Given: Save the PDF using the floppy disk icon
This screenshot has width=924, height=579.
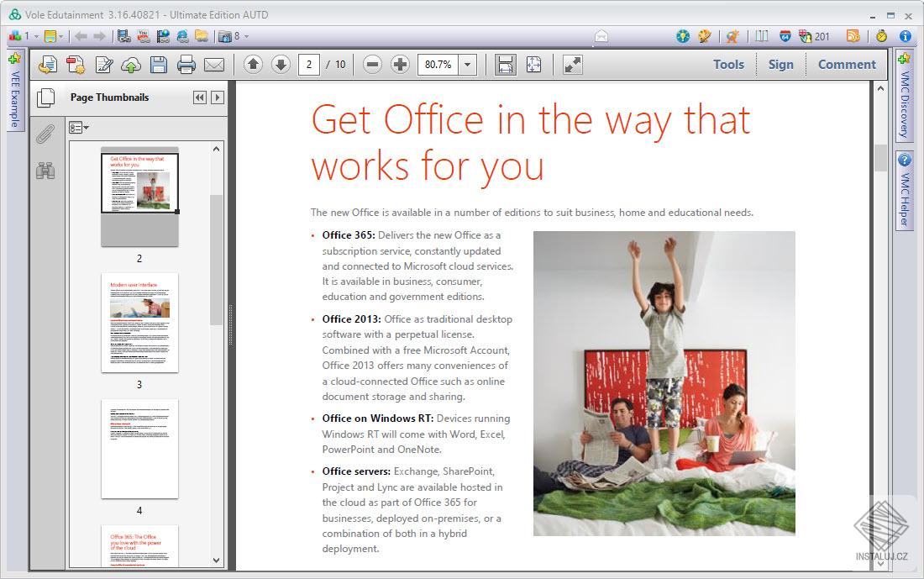Looking at the screenshot, I should tap(159, 64).
